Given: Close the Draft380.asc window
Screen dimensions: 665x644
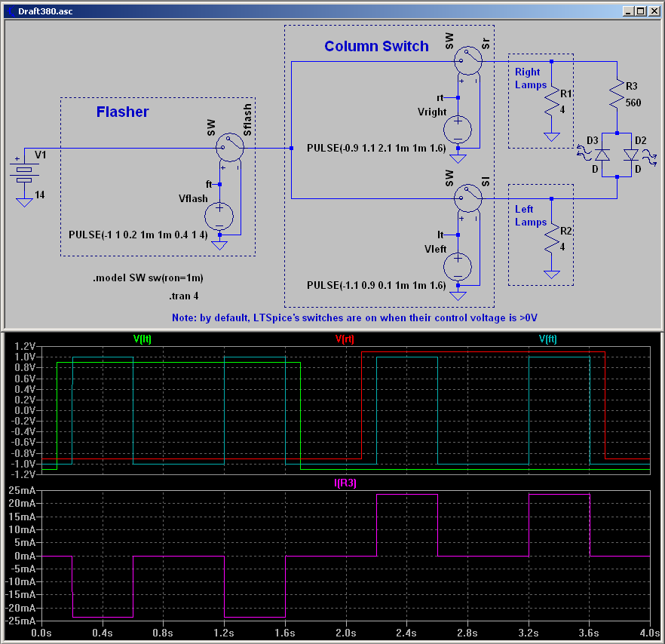Looking at the screenshot, I should click(x=654, y=11).
